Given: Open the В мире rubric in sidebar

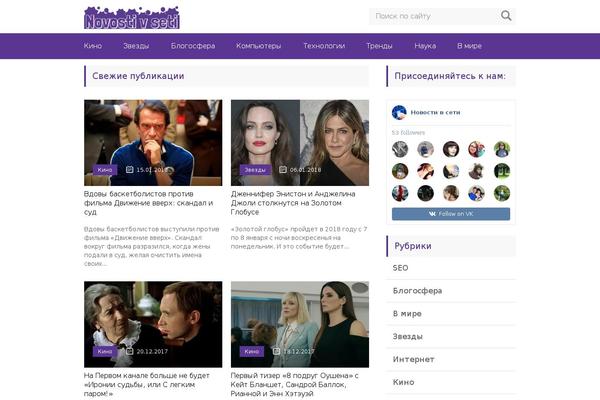Looking at the screenshot, I should tap(407, 314).
